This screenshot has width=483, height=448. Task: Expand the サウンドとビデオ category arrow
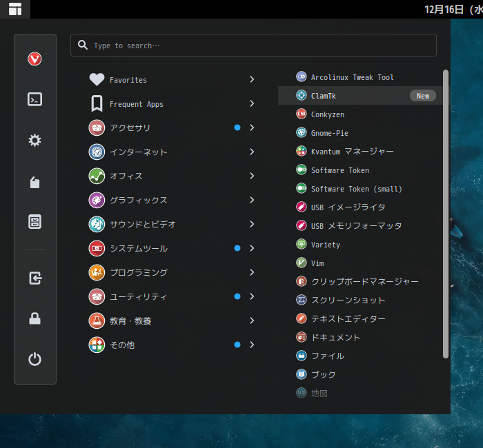(x=252, y=224)
